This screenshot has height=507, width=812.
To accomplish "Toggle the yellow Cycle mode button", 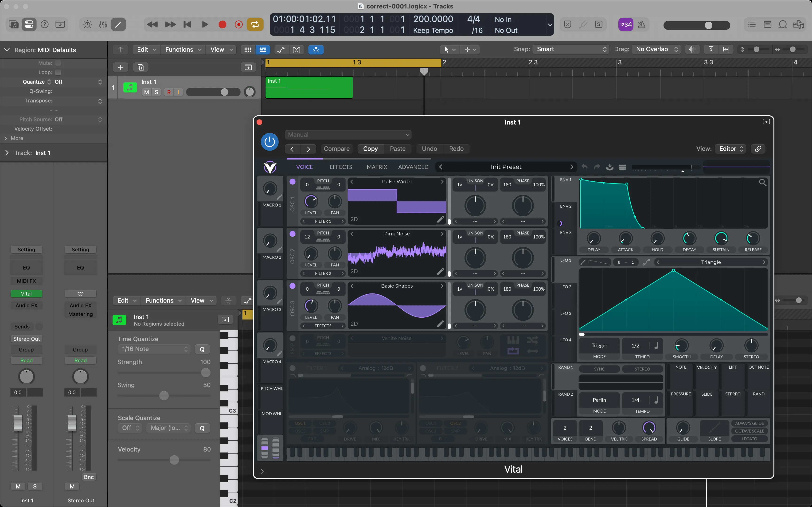I will pos(255,24).
